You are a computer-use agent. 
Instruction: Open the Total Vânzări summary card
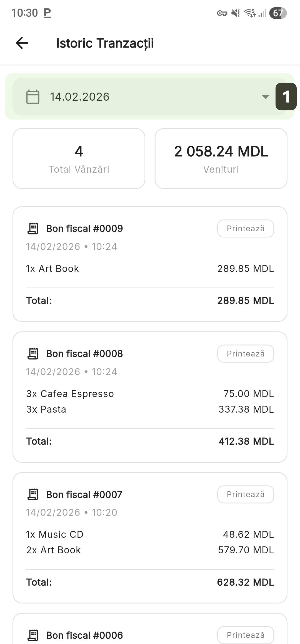(x=79, y=158)
